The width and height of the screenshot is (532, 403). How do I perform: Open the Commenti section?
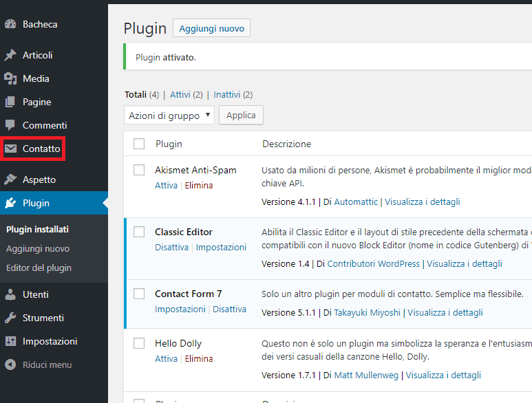click(45, 125)
